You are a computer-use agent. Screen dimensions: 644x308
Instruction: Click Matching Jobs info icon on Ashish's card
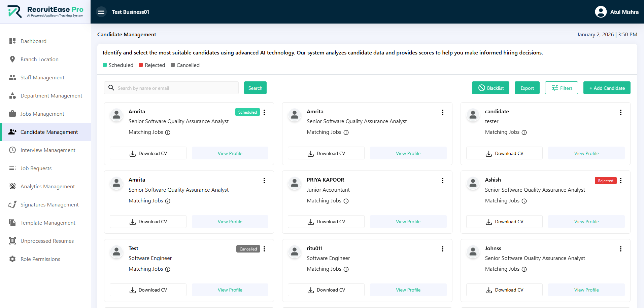(524, 201)
